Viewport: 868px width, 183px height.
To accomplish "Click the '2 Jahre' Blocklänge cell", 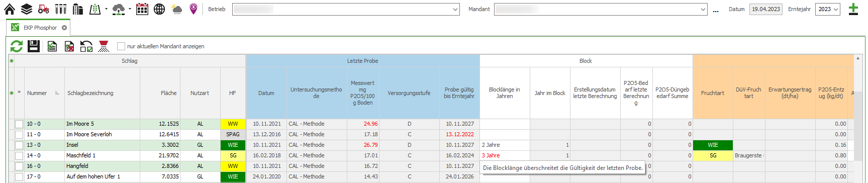I will pyautogui.click(x=505, y=145).
